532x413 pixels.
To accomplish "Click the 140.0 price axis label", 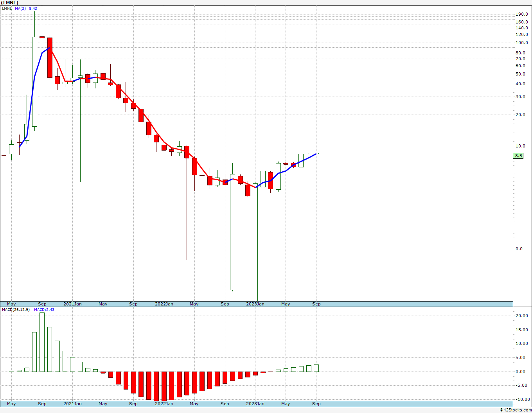I will [x=522, y=28].
